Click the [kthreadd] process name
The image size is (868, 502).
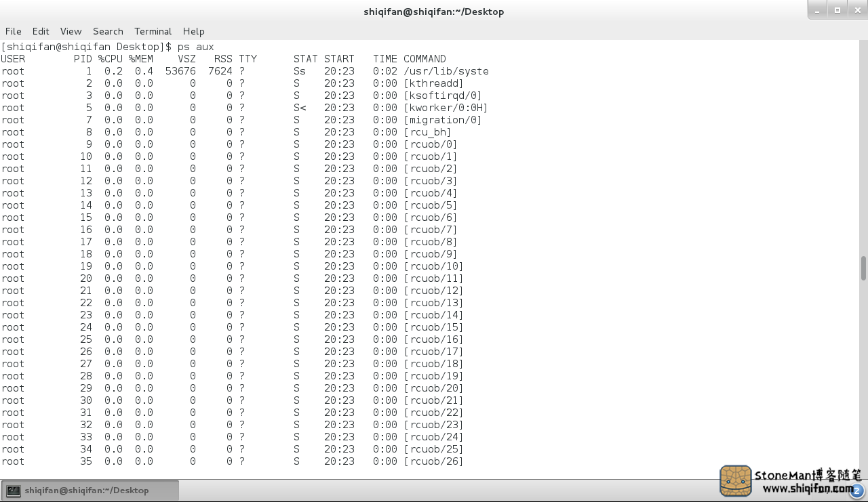coord(434,83)
